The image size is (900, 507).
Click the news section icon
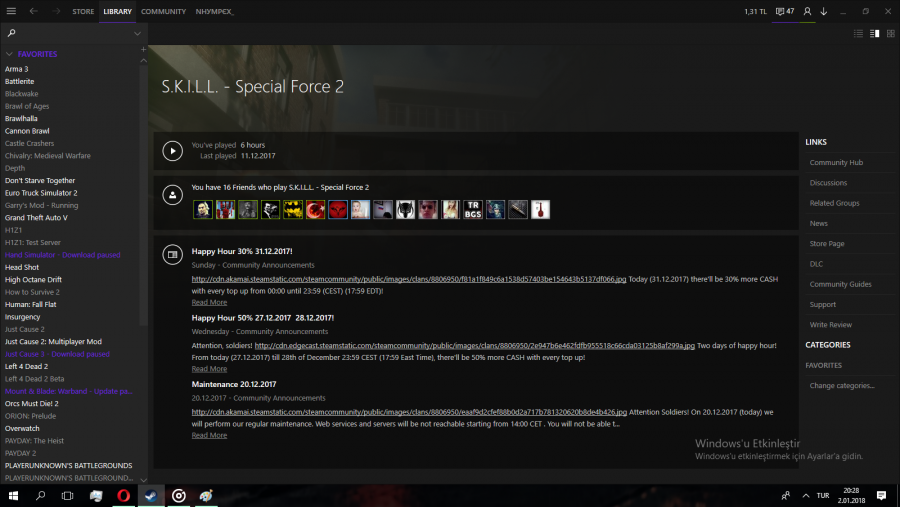point(172,254)
